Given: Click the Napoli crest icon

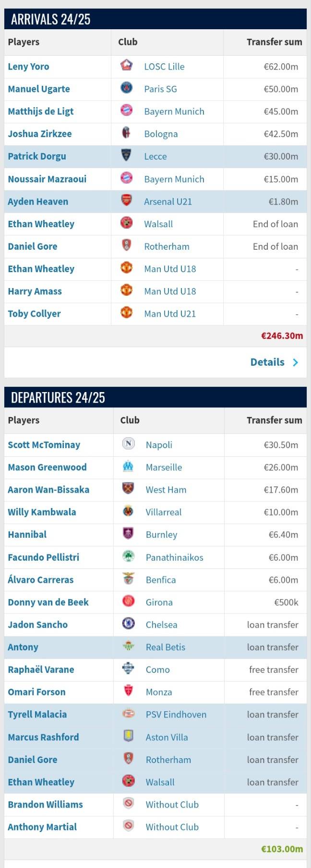Looking at the screenshot, I should [x=128, y=443].
